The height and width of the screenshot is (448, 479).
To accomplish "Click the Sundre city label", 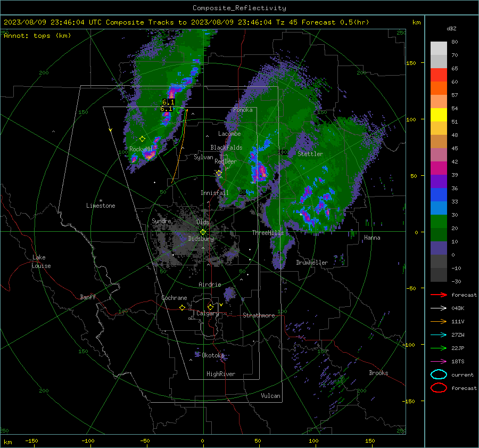I will [161, 221].
